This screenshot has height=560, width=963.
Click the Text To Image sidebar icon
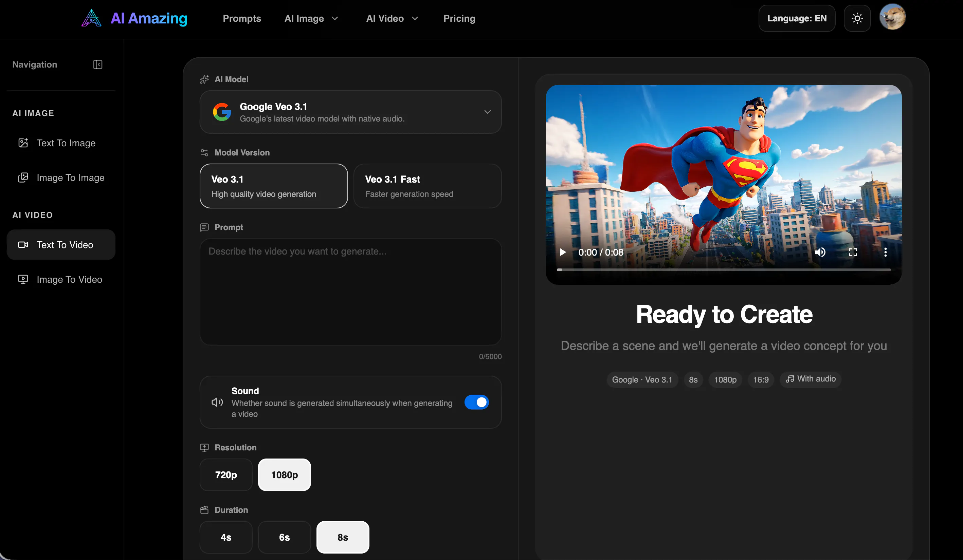point(23,143)
